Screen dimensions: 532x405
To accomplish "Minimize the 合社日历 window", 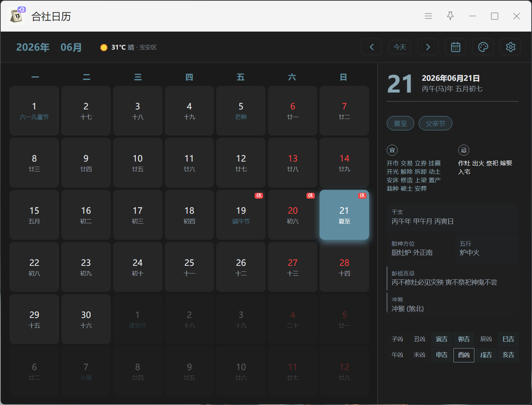I will (472, 16).
